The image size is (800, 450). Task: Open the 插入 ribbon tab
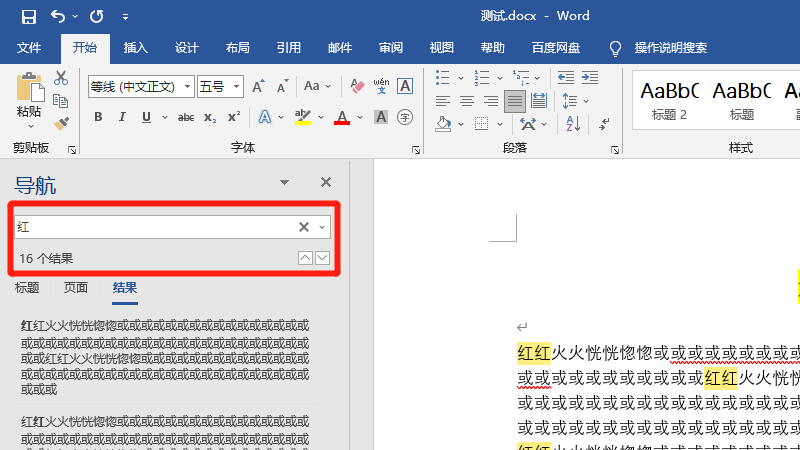point(135,47)
